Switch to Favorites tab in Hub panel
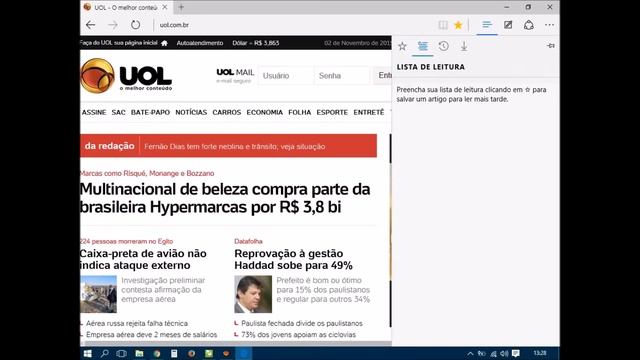640x360 pixels. pos(402,46)
